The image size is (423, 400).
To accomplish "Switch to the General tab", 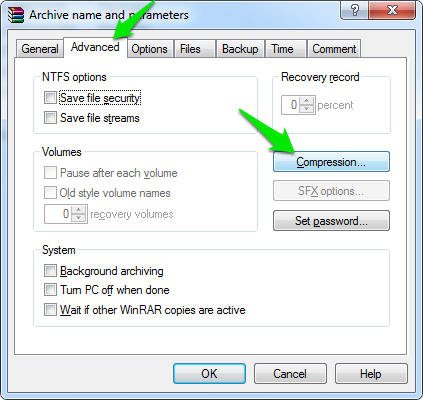I will click(40, 49).
